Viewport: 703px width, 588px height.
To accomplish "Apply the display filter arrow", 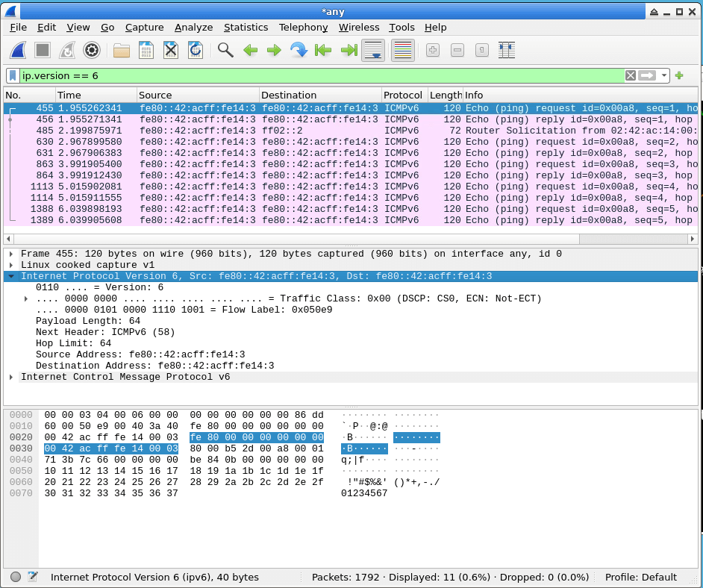I will [x=647, y=76].
